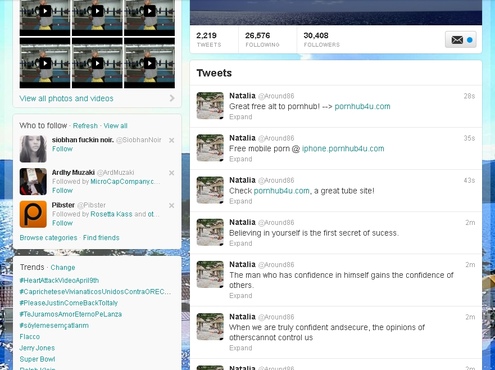Open MicroCapCompany follower link

coord(125,182)
